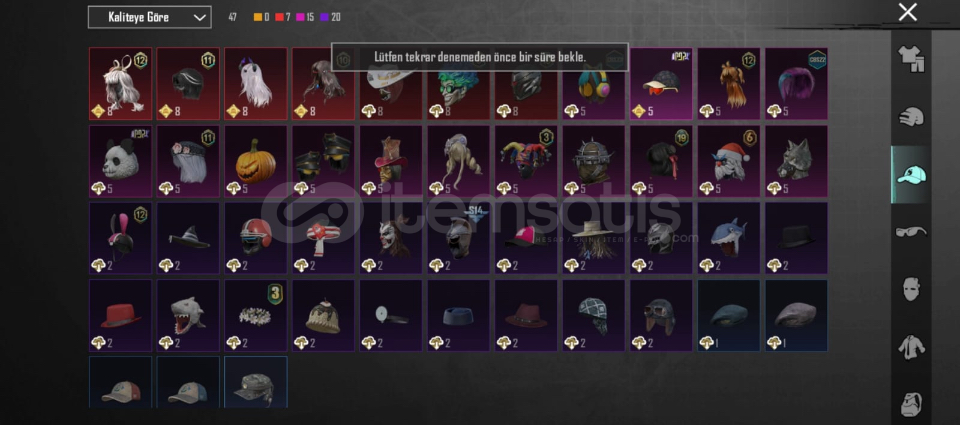This screenshot has width=960, height=425.
Task: Pick the pink bunny ears helmet item
Action: (120, 238)
